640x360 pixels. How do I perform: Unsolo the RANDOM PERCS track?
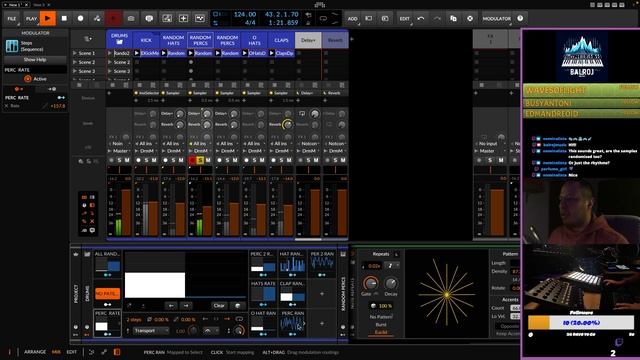[200, 160]
